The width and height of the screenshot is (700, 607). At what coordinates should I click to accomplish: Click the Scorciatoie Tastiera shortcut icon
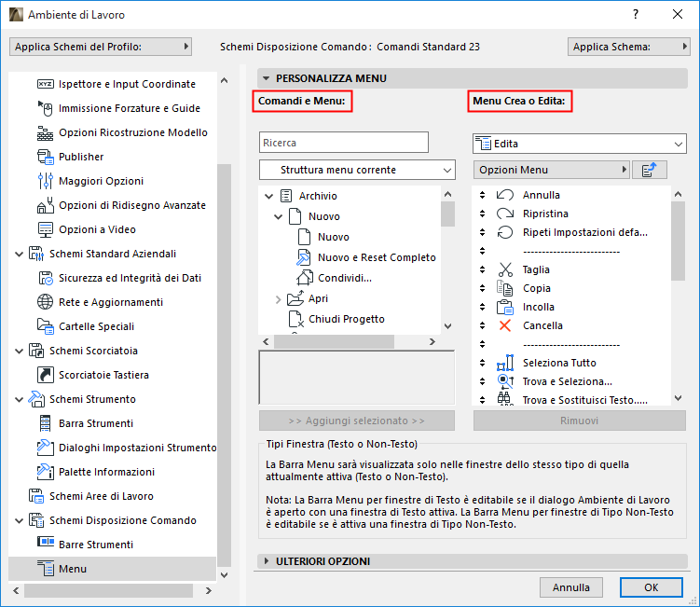point(45,375)
